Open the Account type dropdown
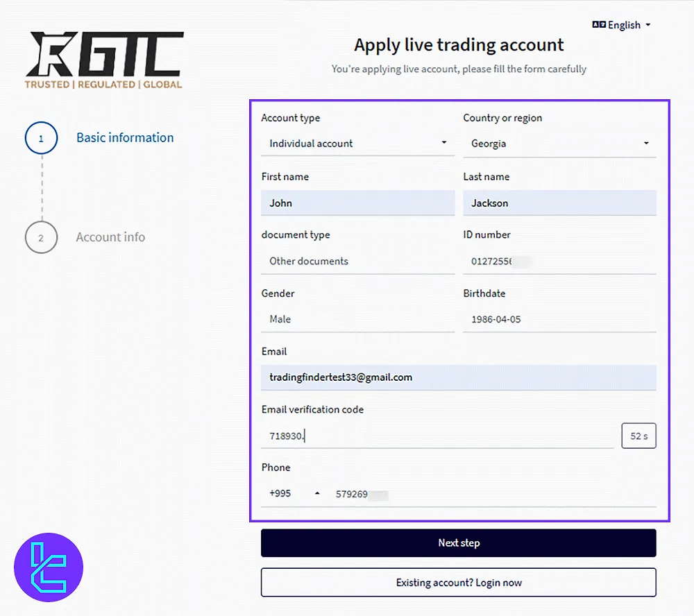 click(357, 144)
